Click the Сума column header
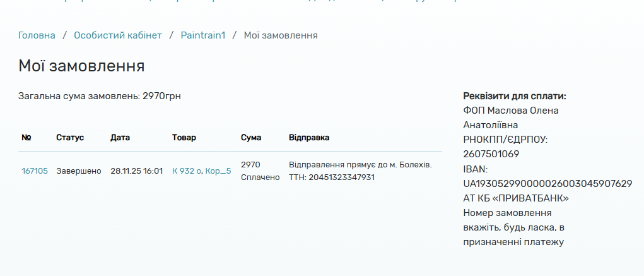This screenshot has height=276, width=644. point(251,138)
